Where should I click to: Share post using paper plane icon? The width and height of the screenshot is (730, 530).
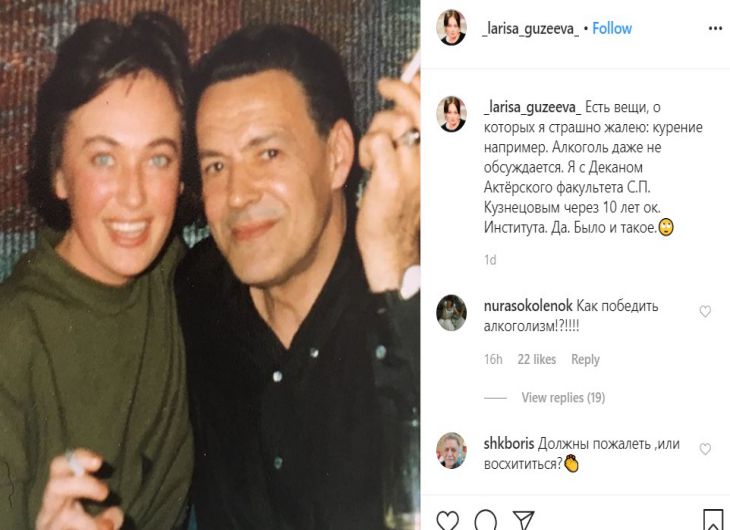click(x=523, y=520)
